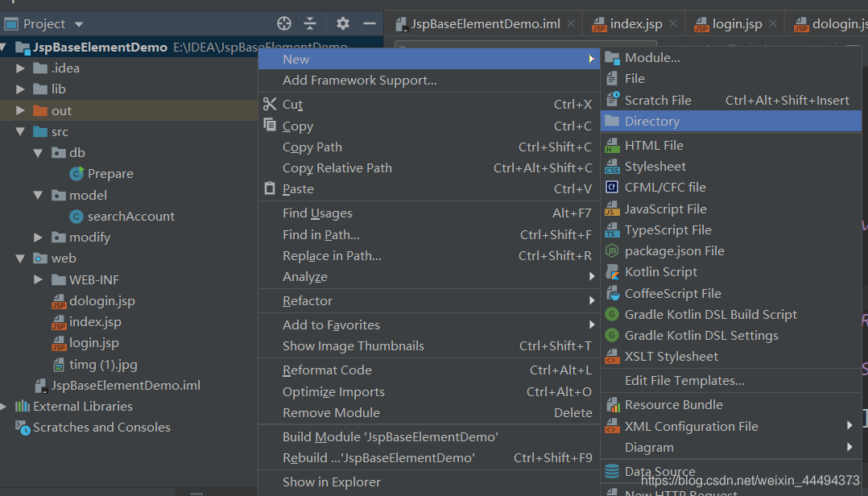Select timg (1).jpg file in tree
The width and height of the screenshot is (868, 496).
point(103,365)
